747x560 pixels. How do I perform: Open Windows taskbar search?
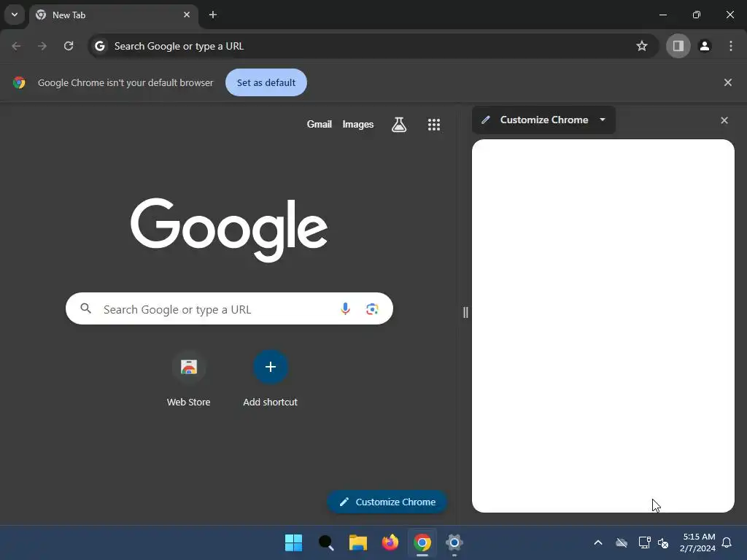click(x=326, y=542)
